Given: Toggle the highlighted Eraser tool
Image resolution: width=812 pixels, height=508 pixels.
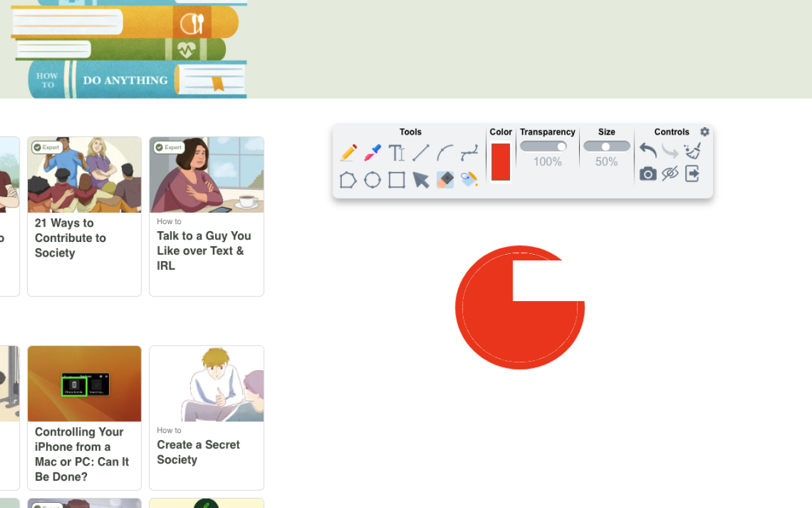Looking at the screenshot, I should (445, 180).
